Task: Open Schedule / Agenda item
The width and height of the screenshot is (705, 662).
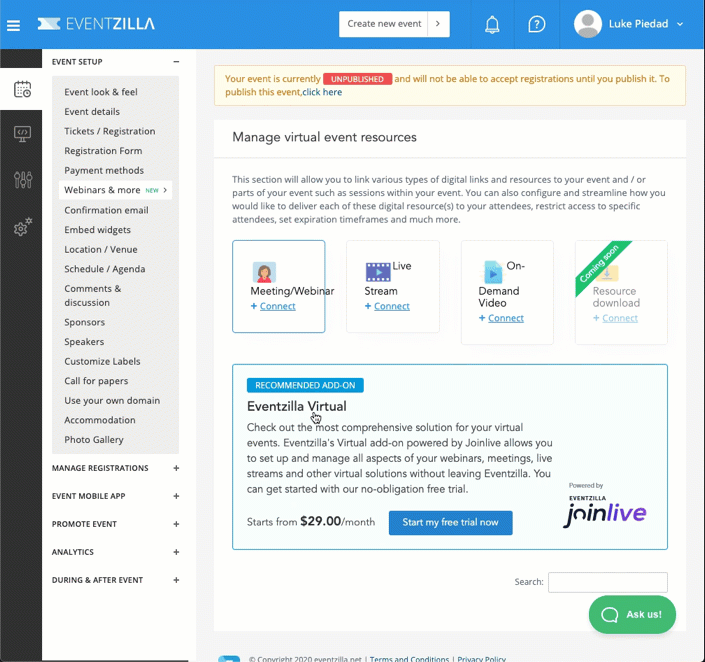Action: click(104, 269)
